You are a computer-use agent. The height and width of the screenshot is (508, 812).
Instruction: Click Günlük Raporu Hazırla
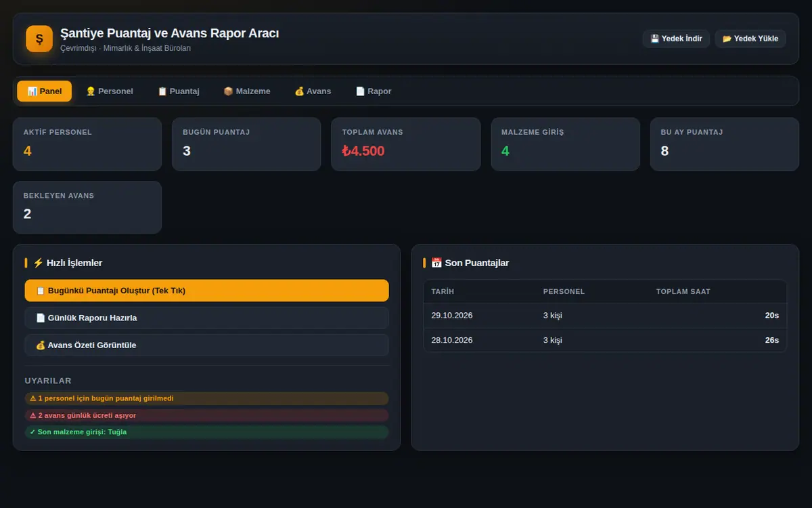coord(207,318)
